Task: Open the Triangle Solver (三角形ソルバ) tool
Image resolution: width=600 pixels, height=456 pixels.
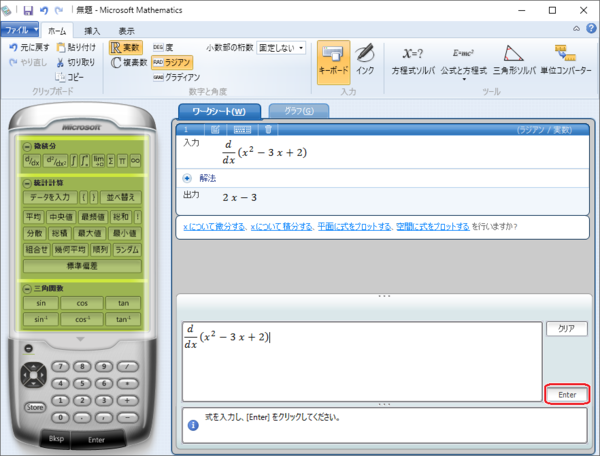Action: [x=514, y=60]
